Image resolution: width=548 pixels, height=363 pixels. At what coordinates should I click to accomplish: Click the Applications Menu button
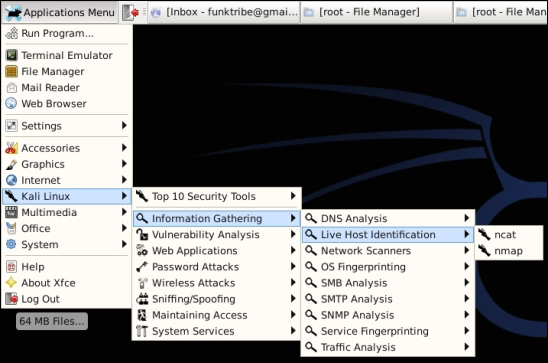coord(60,12)
